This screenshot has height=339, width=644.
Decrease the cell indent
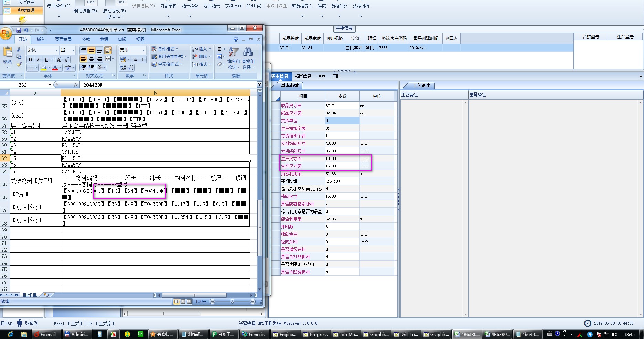coord(84,67)
